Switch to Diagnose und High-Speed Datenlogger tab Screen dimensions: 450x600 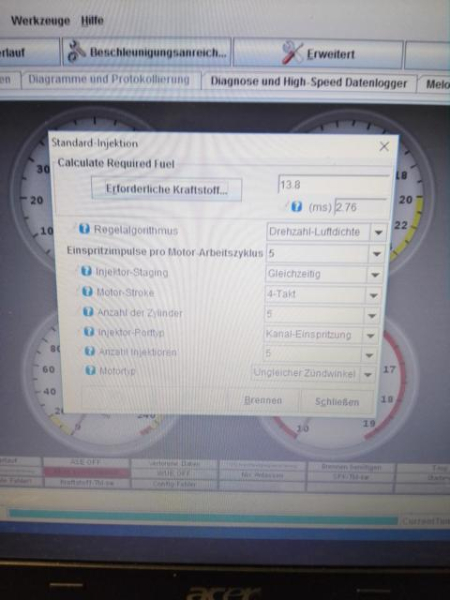[309, 82]
